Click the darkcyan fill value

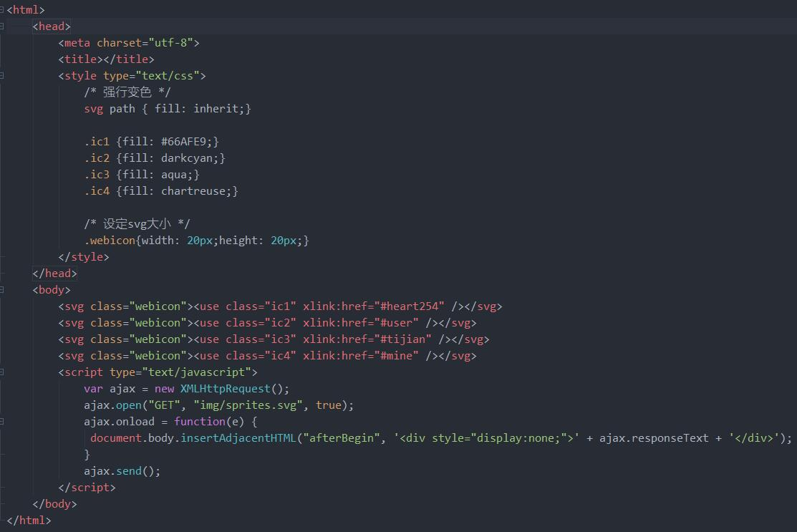(x=187, y=158)
